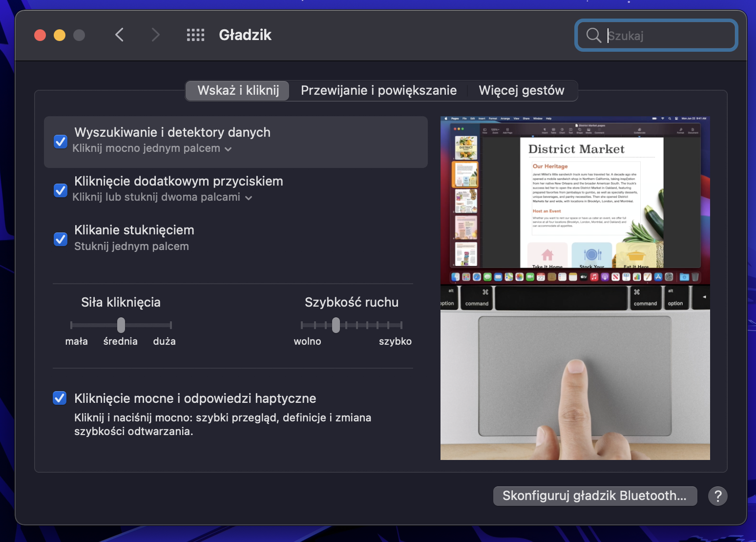Screen dimensions: 756x542
Task: Click the Szybkość ruchu slider handle
Action: click(x=336, y=325)
